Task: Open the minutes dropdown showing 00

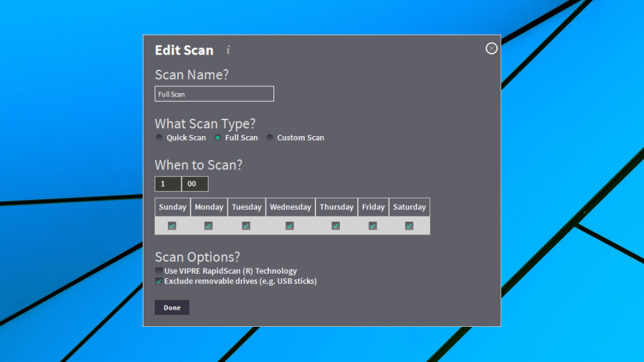Action: pyautogui.click(x=195, y=184)
